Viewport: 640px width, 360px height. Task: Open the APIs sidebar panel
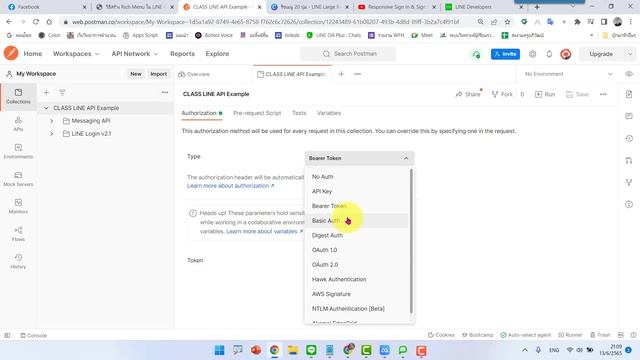(x=18, y=124)
